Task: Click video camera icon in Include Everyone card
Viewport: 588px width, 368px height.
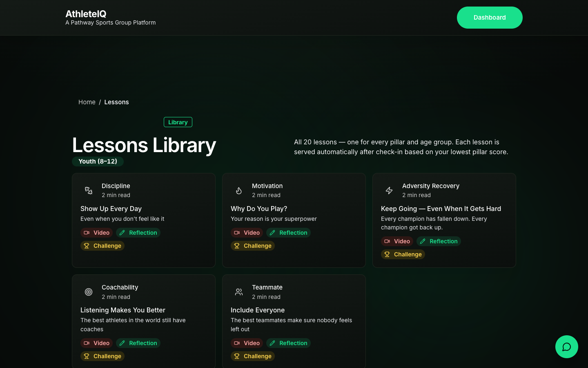Action: (x=237, y=343)
